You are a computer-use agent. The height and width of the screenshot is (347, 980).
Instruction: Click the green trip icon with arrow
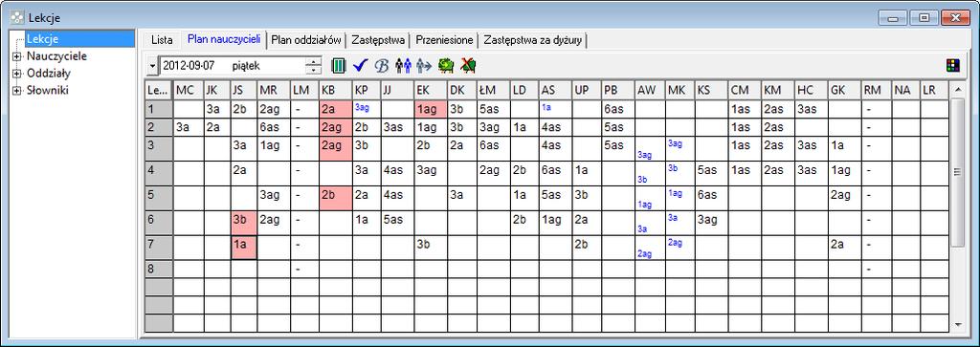pyautogui.click(x=446, y=65)
